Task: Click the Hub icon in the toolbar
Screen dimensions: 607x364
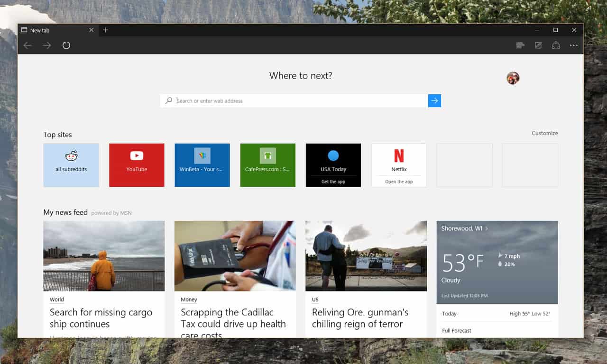Action: [520, 45]
